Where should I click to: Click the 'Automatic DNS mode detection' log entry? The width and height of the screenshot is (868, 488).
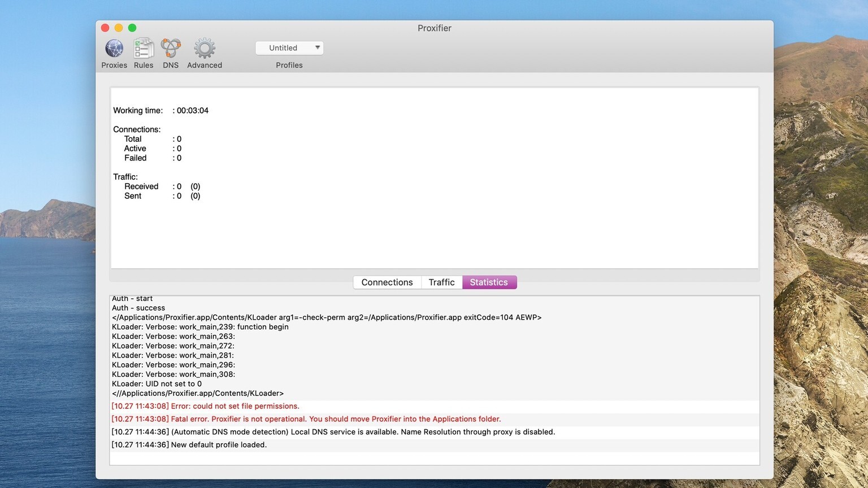333,432
